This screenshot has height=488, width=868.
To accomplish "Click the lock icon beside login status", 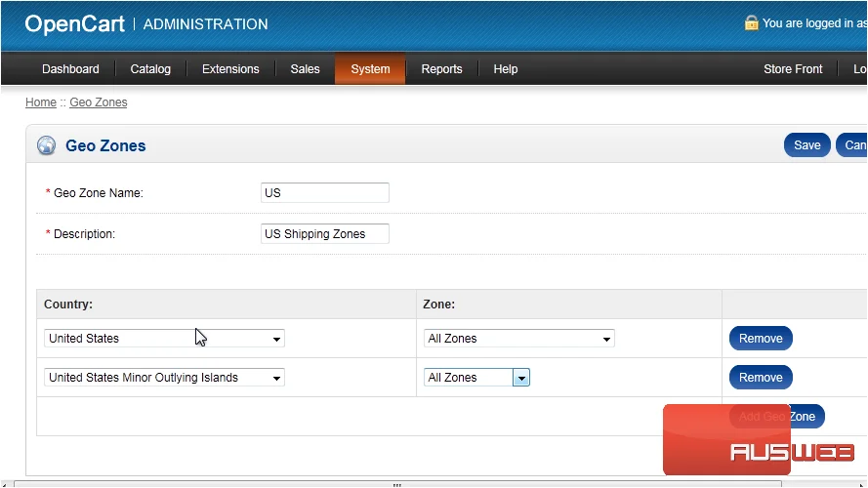I will tap(751, 22).
